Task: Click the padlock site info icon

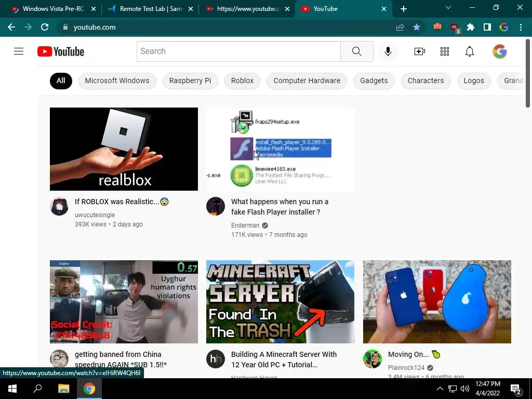Action: click(x=65, y=27)
